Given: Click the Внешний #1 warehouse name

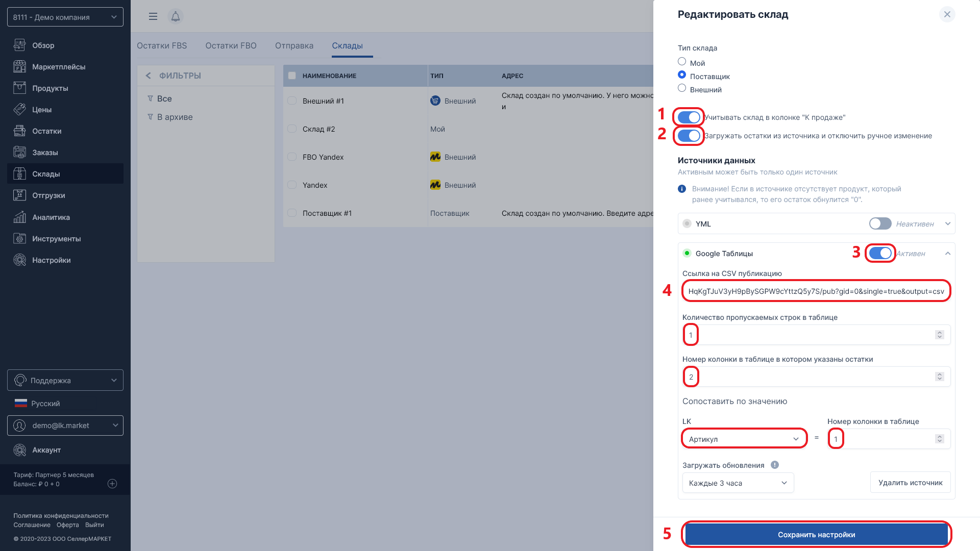Looking at the screenshot, I should (323, 101).
